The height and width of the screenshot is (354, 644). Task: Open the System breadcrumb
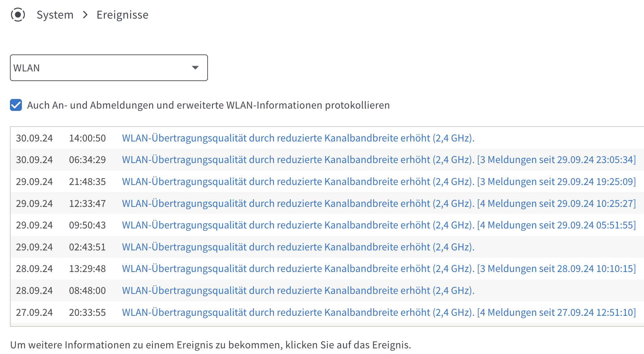55,15
